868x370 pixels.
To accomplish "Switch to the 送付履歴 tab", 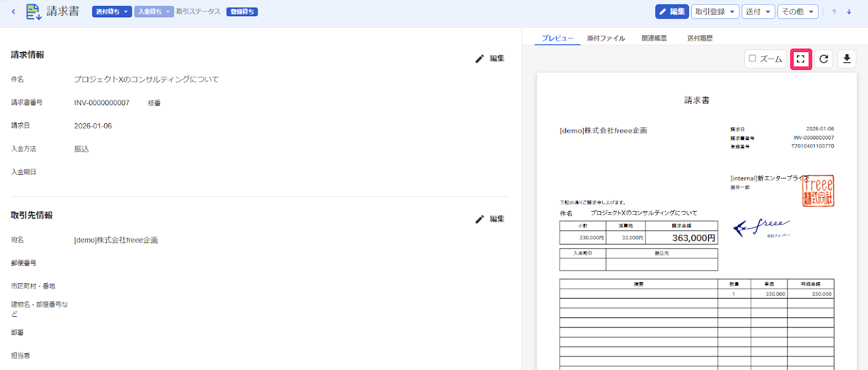I will [700, 38].
